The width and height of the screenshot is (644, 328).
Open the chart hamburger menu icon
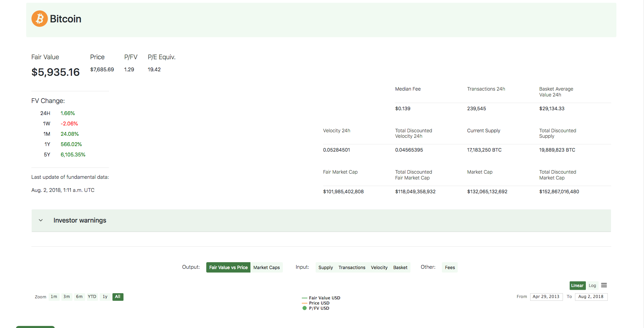[604, 285]
